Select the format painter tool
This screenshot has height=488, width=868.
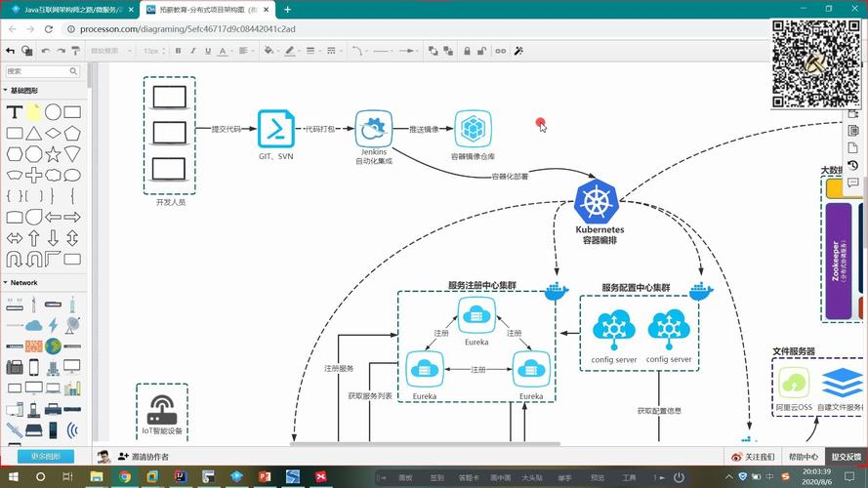point(76,51)
